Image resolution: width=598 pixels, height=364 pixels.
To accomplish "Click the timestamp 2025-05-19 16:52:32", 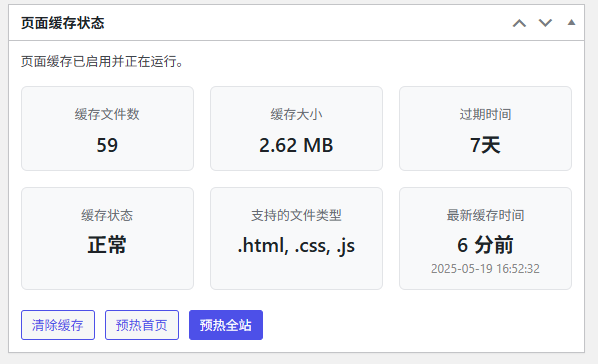I will pos(485,269).
